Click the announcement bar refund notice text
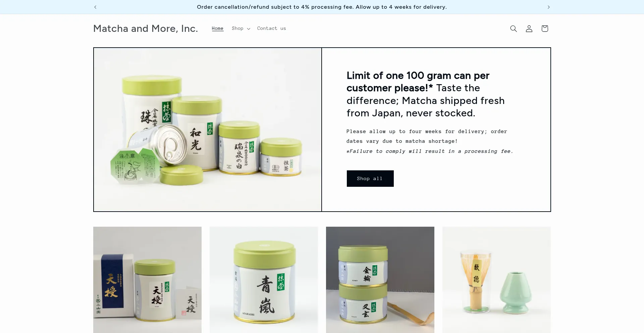644x333 pixels. (x=322, y=7)
